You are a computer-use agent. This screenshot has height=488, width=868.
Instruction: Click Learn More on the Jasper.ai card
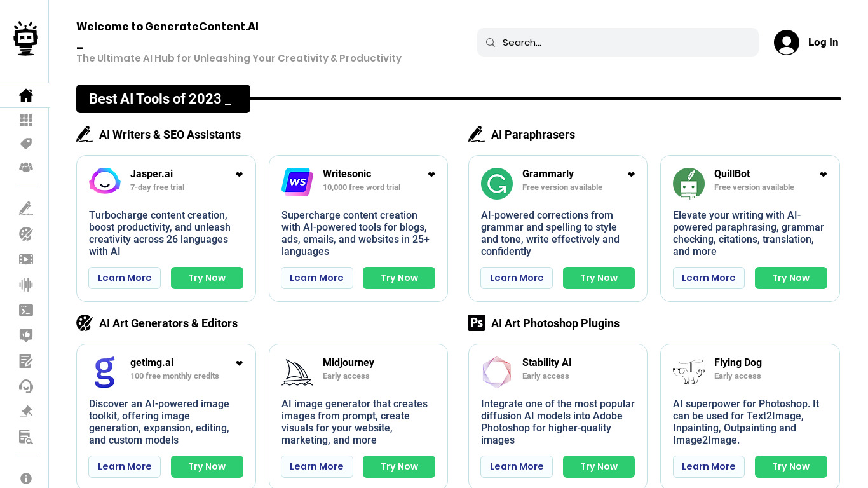click(125, 278)
